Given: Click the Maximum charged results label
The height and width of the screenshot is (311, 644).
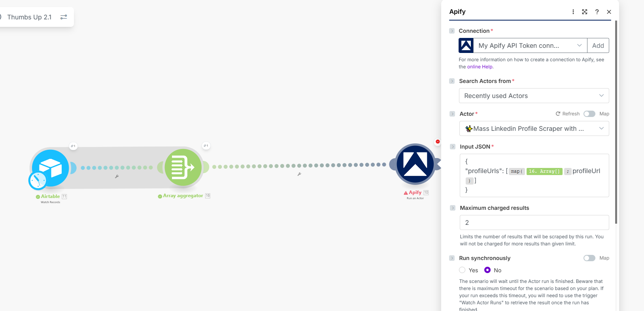Looking at the screenshot, I should tap(495, 208).
